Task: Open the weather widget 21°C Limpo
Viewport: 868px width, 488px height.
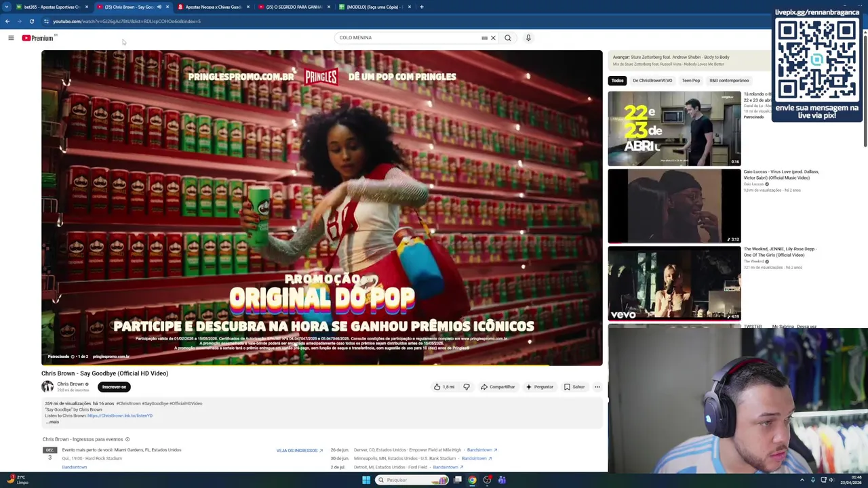Action: click(16, 480)
